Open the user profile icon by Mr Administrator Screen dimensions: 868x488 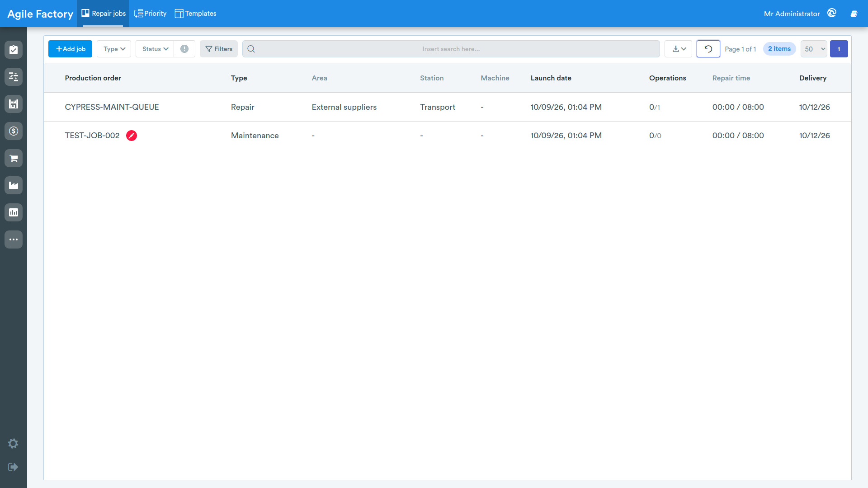[x=832, y=13]
